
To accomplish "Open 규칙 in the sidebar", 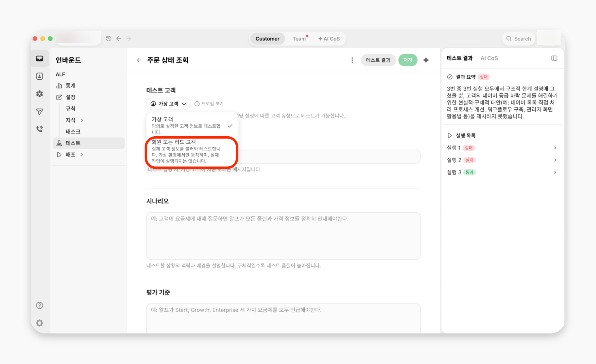I will (x=71, y=109).
